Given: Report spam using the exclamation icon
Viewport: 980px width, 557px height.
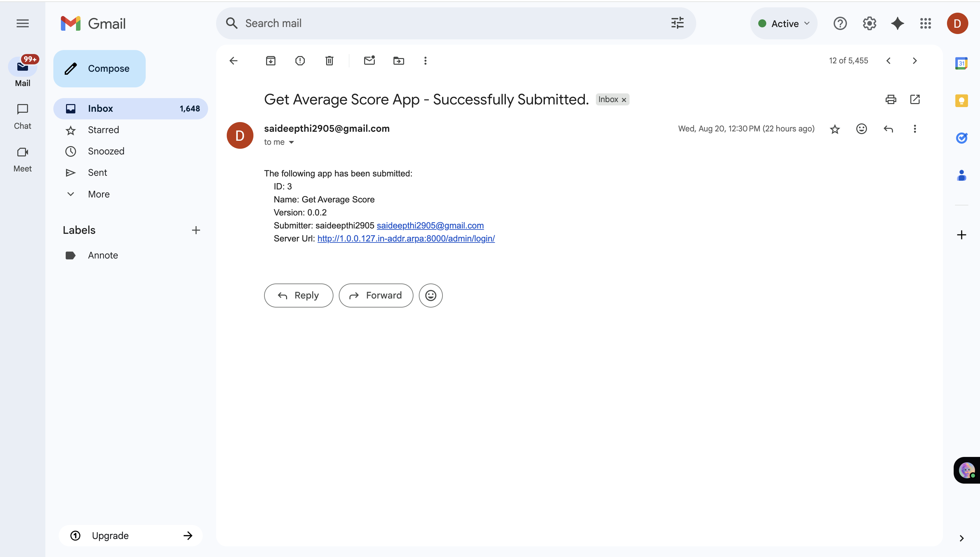Looking at the screenshot, I should (x=300, y=60).
